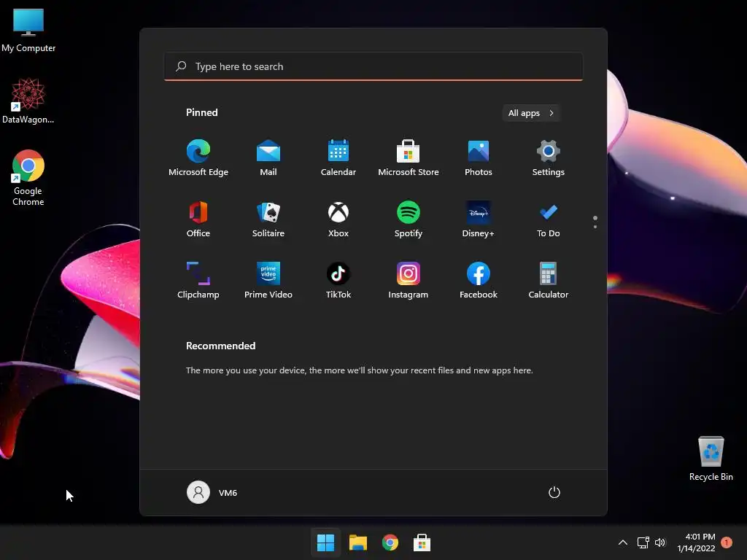Open the notification badge in the tray
Viewport: 747px width, 560px height.
coord(727,542)
